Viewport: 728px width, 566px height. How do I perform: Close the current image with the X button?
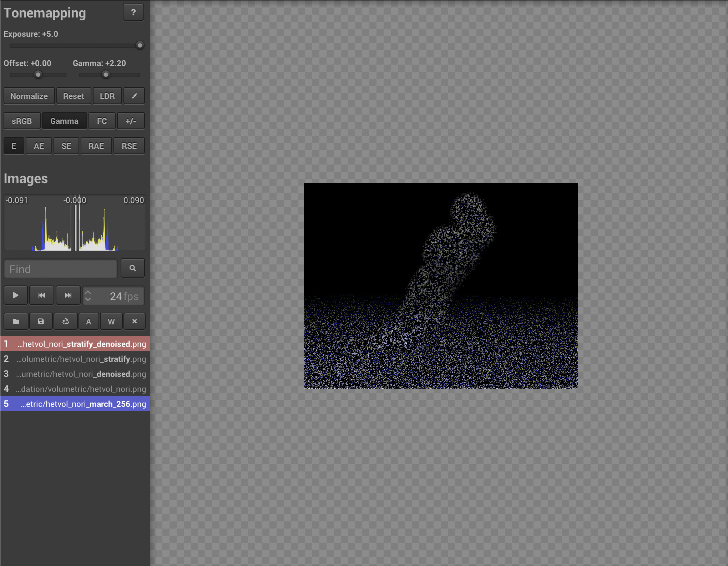(x=135, y=322)
